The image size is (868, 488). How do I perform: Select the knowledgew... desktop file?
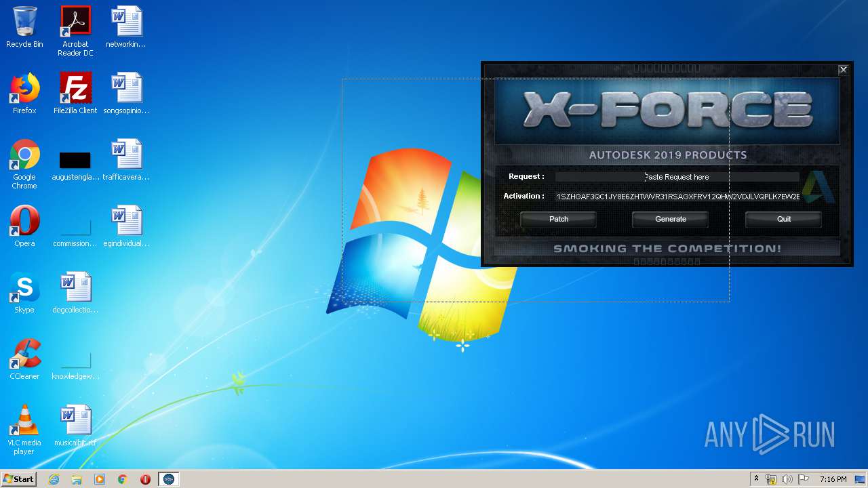[x=75, y=365]
